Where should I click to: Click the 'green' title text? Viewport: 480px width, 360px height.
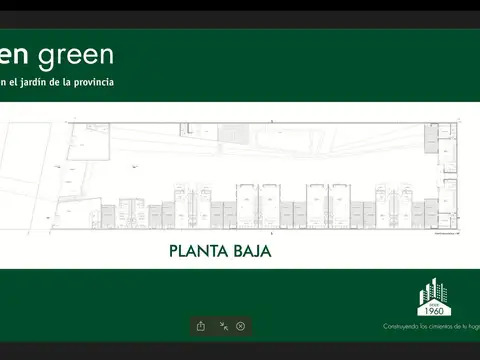pos(76,57)
